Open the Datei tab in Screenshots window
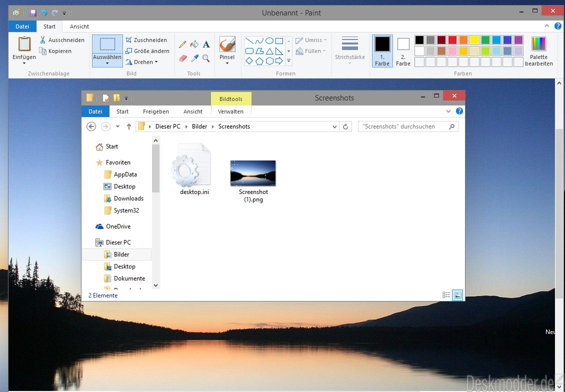 pos(95,111)
